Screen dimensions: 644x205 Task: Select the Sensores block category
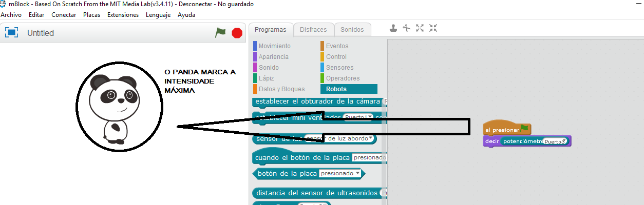tap(339, 68)
